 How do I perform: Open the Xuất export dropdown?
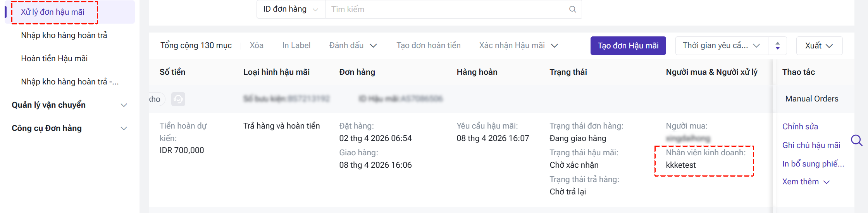819,46
